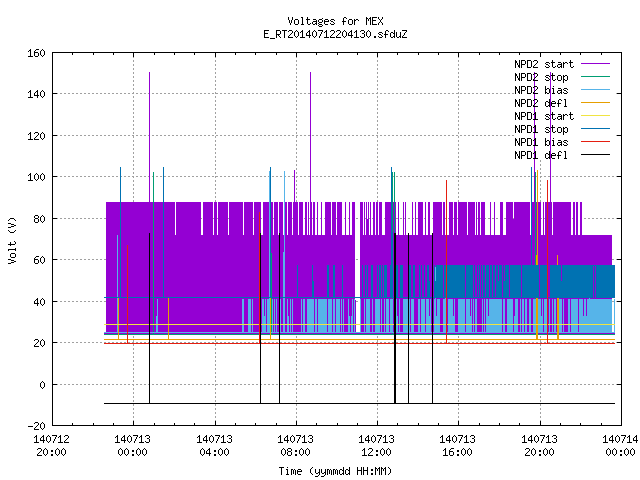Click the red NPD1 bias legend line
Image resolution: width=640 pixels, height=480 pixels.
click(x=595, y=142)
